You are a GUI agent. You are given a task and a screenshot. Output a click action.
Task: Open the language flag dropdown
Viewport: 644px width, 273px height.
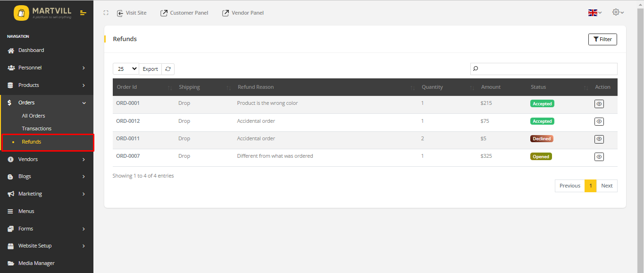pos(594,13)
